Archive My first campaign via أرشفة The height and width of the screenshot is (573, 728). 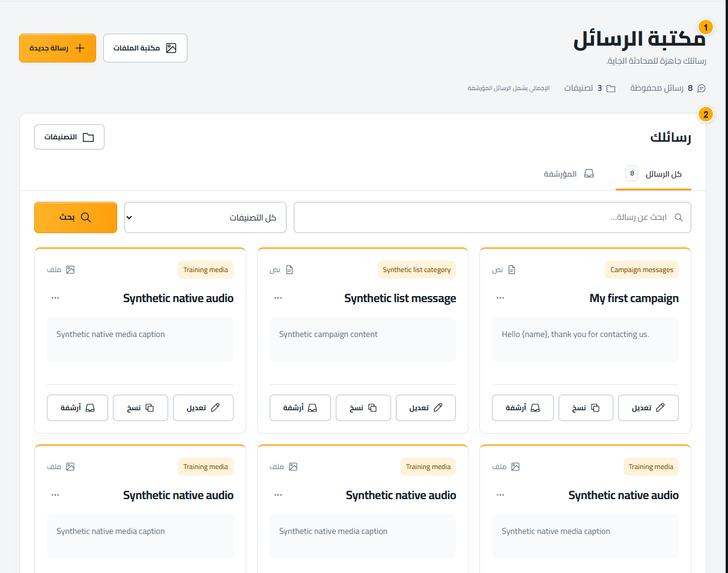click(523, 408)
